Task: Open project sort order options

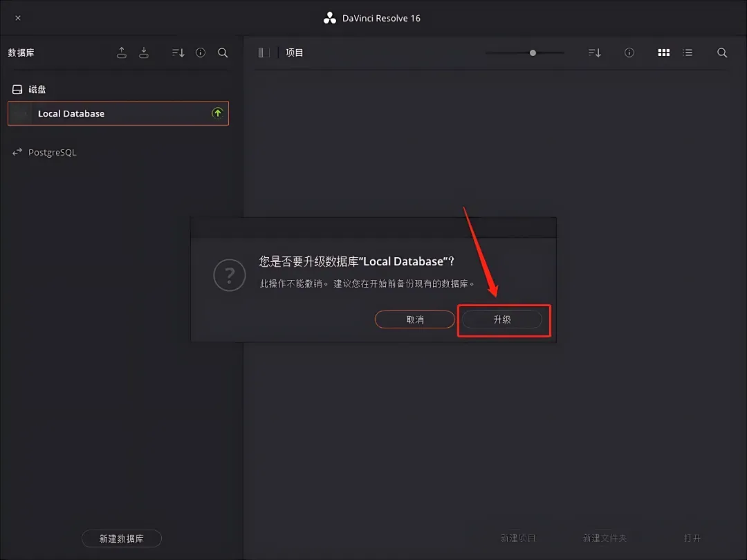Action: [595, 53]
